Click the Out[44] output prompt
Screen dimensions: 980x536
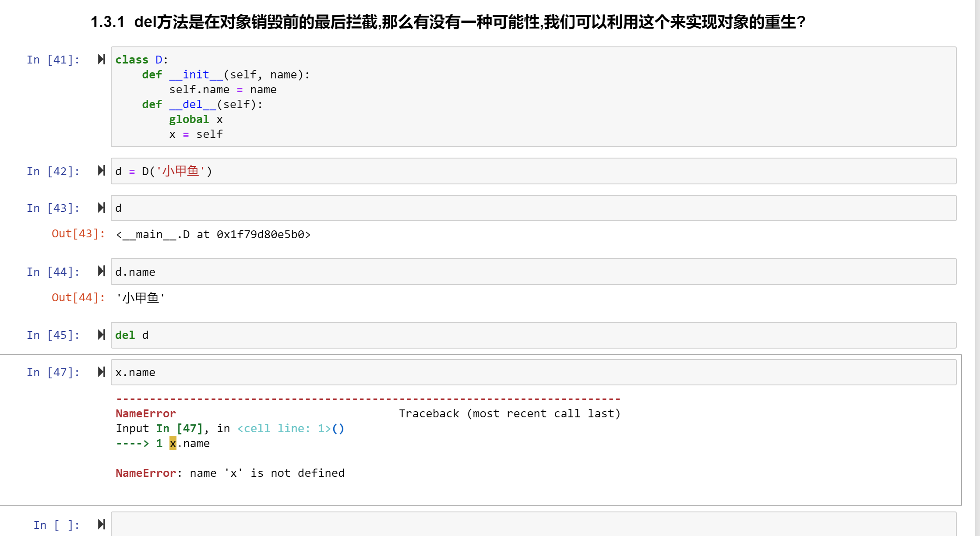coord(78,298)
